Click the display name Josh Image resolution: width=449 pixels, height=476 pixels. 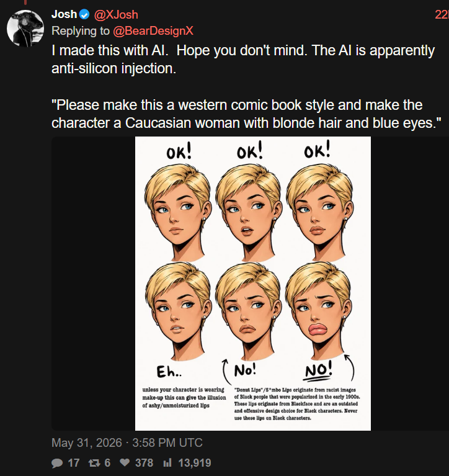pos(64,14)
